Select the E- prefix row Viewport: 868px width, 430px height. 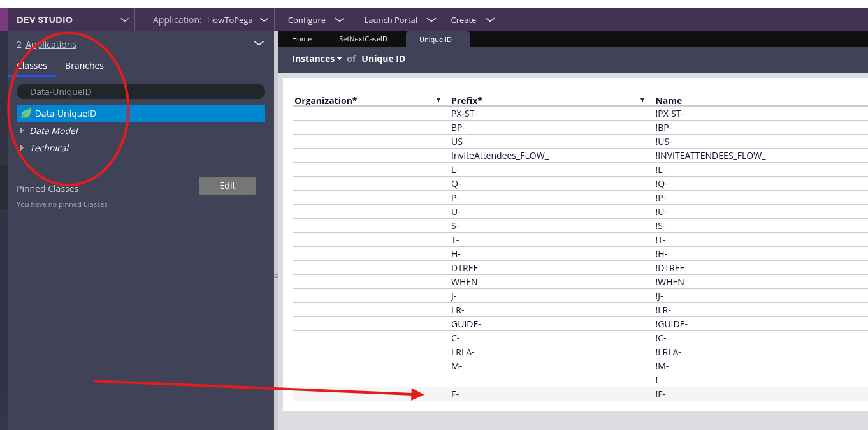pyautogui.click(x=454, y=394)
